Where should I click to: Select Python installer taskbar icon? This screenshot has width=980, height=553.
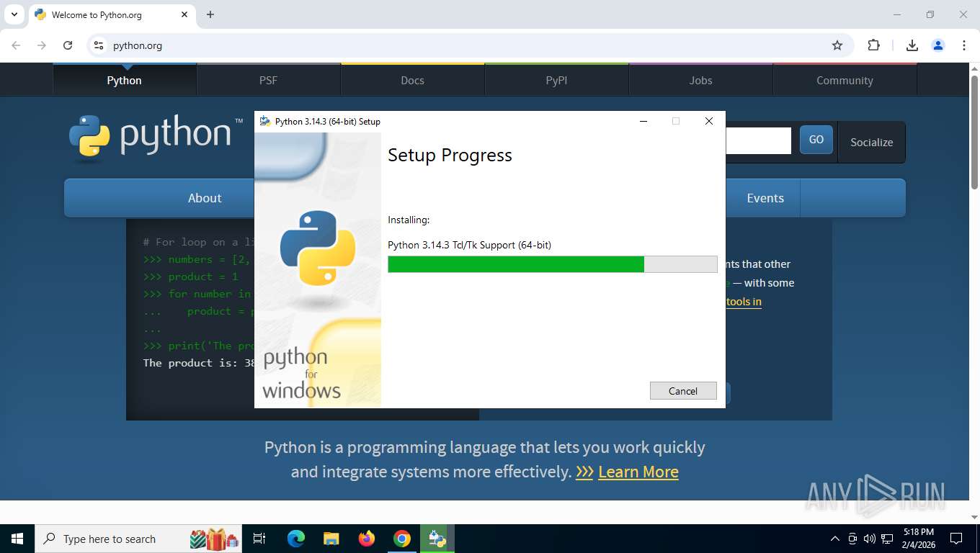click(x=437, y=539)
